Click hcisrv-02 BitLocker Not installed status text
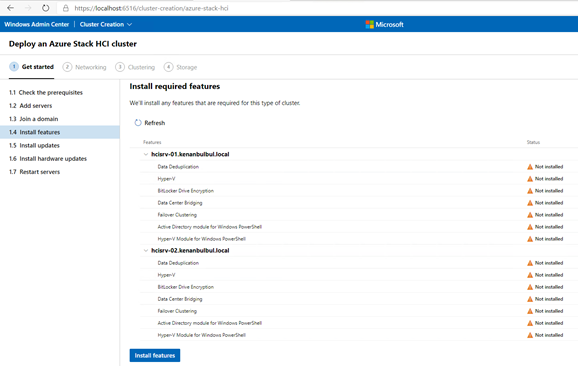Screen dimensions: 578x366 pos(549,287)
